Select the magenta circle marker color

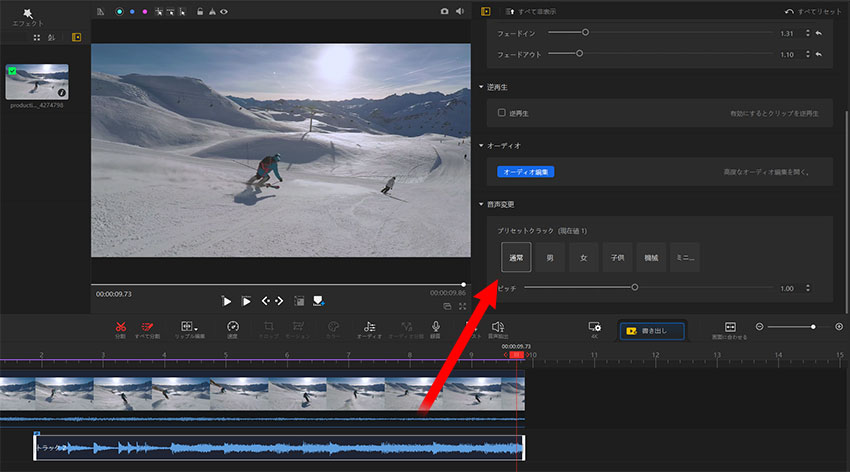(x=145, y=11)
